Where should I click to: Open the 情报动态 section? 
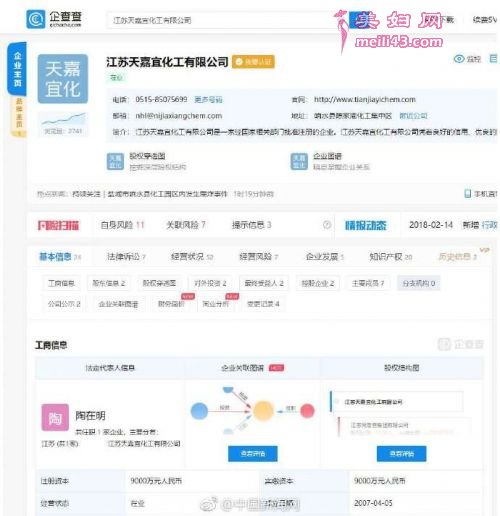tap(366, 225)
